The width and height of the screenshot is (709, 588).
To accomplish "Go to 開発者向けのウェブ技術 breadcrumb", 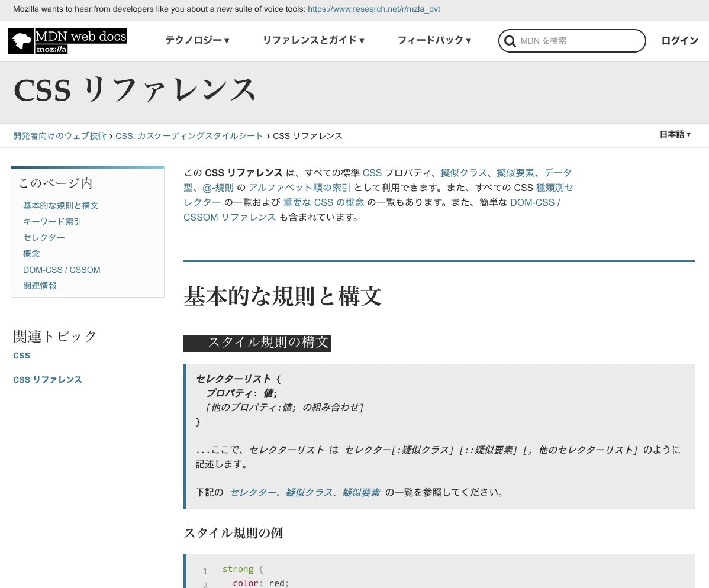I will [x=60, y=135].
